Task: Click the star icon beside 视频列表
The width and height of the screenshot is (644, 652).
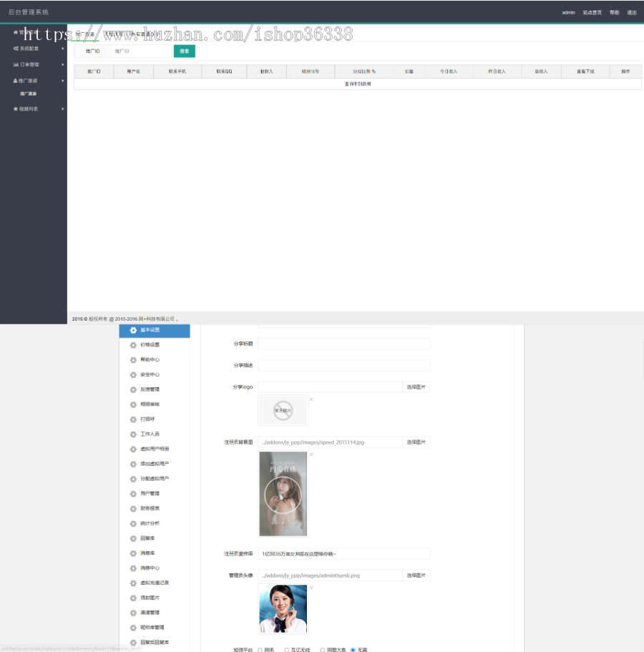Action: (x=16, y=109)
